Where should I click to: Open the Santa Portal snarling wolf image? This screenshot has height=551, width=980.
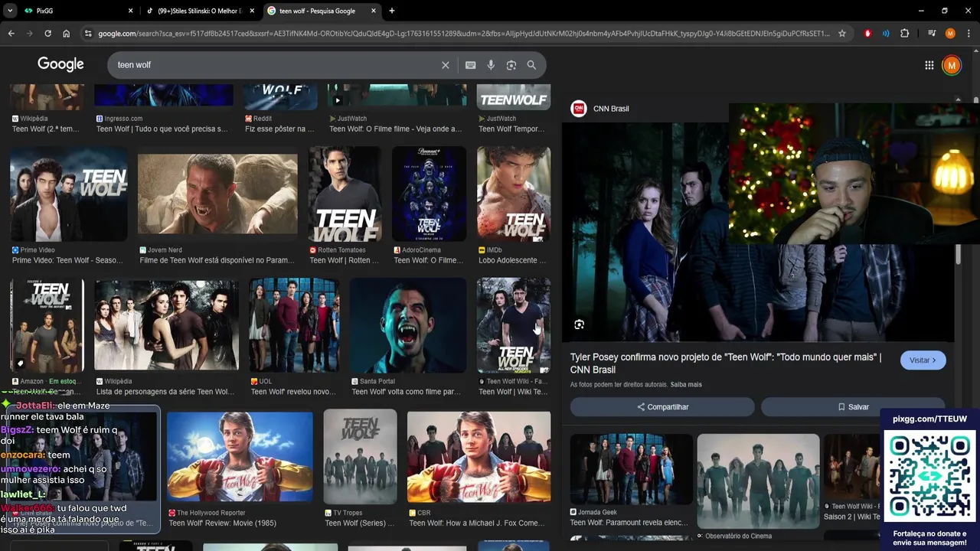pos(408,325)
